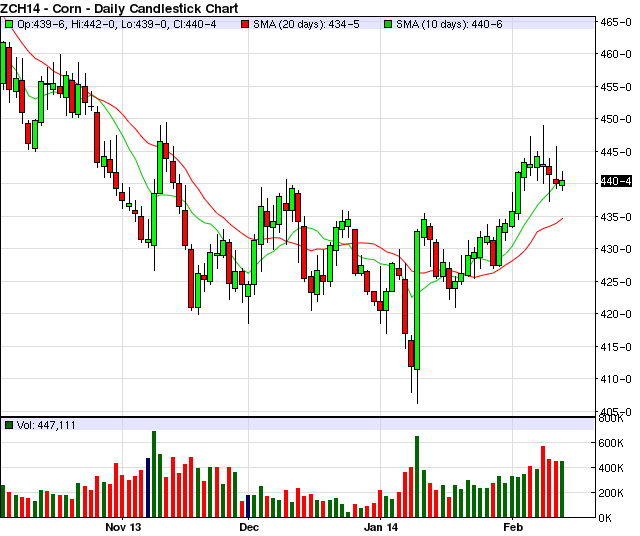The image size is (640, 536).
Task: Click the Feb date axis label
Action: click(x=513, y=527)
